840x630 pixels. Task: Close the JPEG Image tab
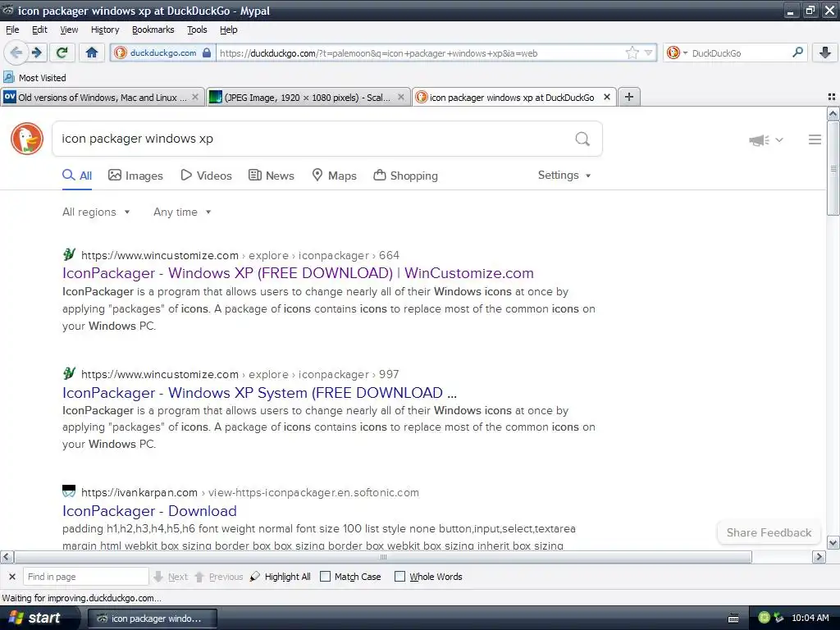tap(400, 97)
